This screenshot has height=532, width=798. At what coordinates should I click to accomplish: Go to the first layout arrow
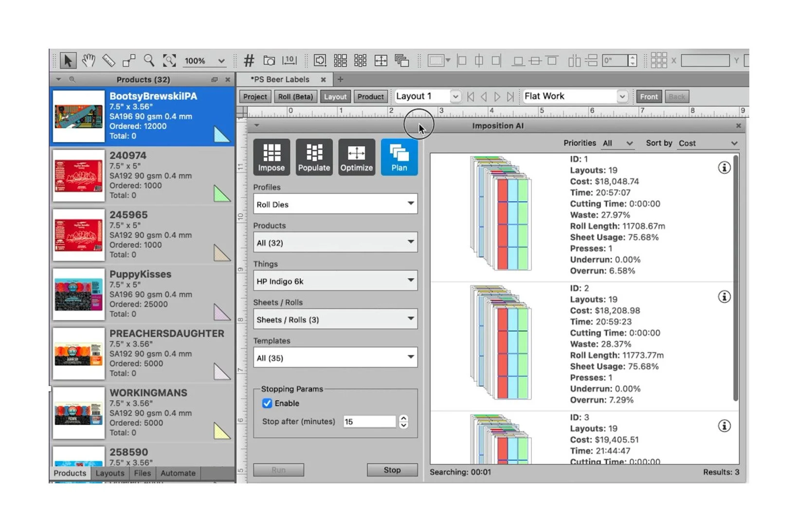pos(471,97)
